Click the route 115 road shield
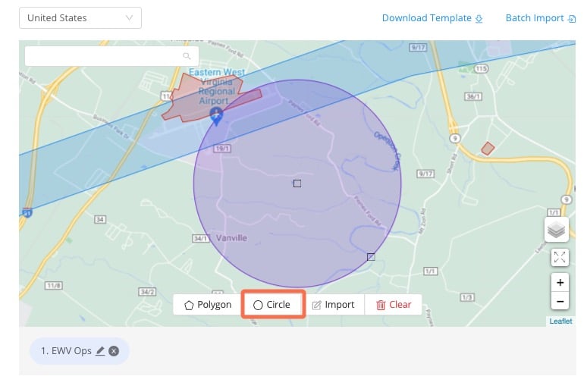 pyautogui.click(x=481, y=68)
